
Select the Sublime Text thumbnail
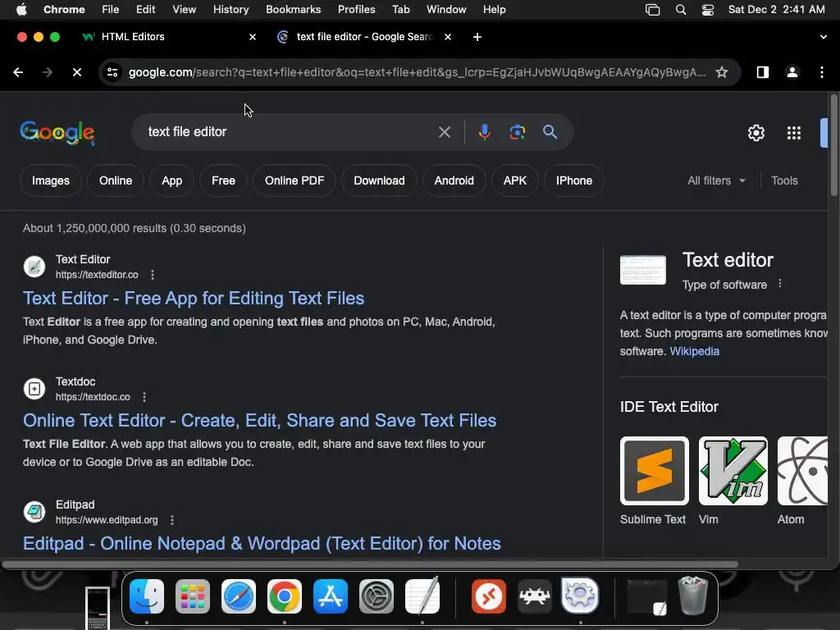click(654, 471)
